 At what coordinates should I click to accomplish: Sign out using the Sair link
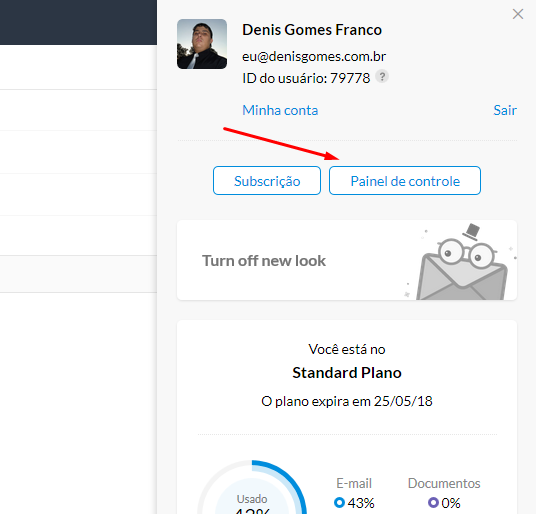505,110
